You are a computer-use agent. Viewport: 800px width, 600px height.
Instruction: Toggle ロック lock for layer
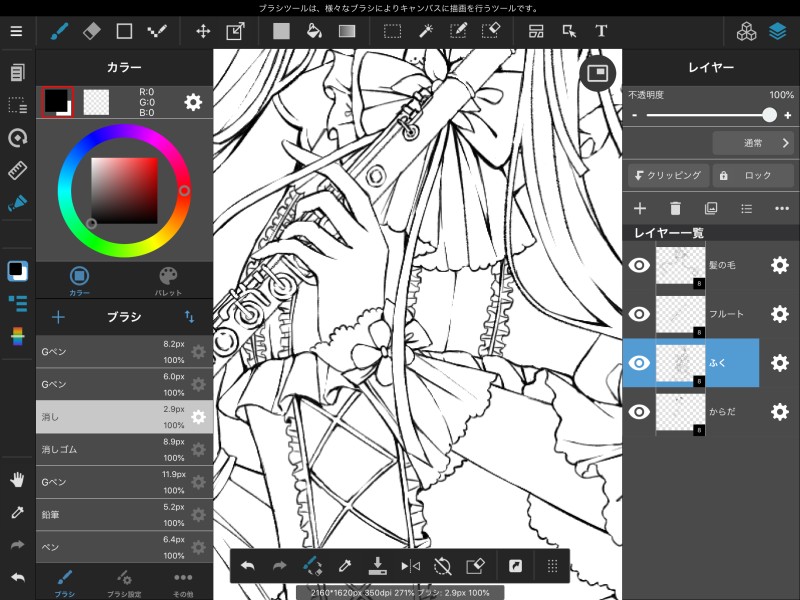[753, 176]
